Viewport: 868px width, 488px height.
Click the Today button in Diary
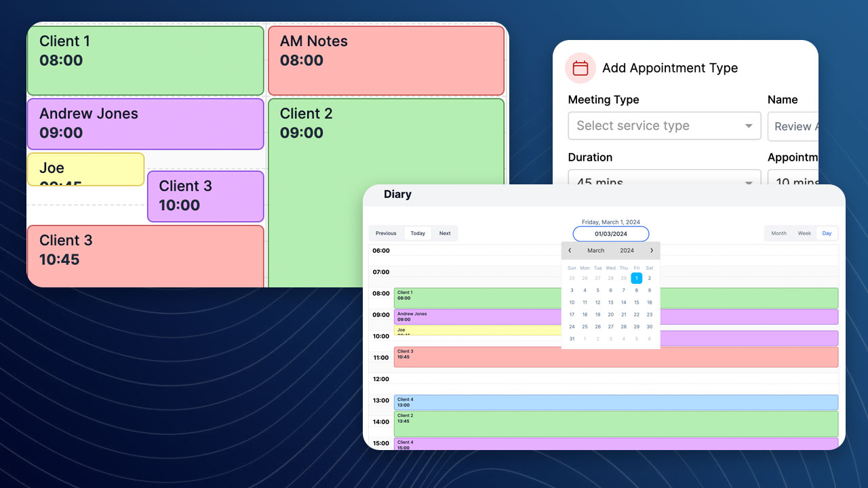coord(418,233)
